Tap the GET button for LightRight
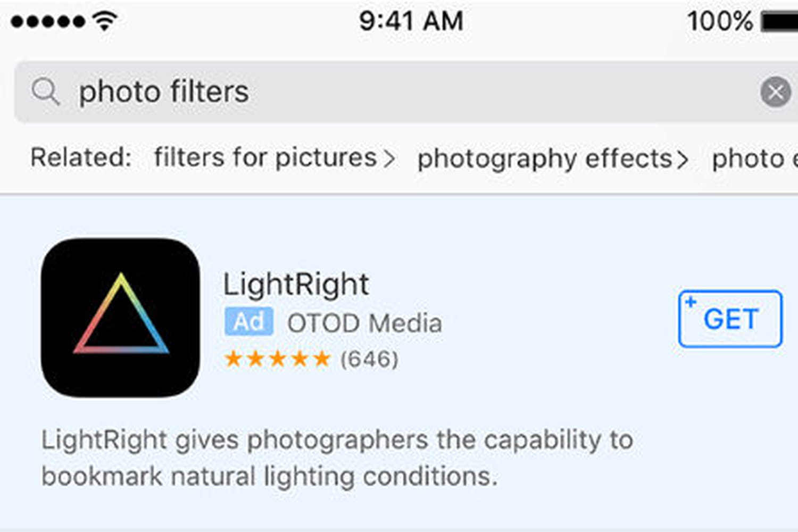798x532 pixels. (730, 319)
